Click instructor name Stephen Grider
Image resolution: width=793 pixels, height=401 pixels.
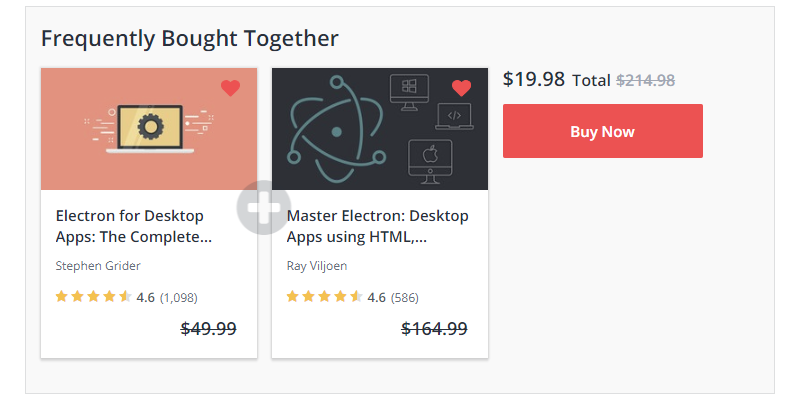point(98,266)
